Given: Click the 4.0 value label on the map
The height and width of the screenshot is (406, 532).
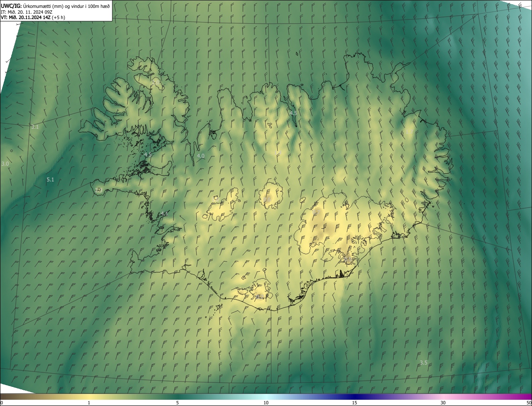Looking at the screenshot, I should (x=201, y=156).
